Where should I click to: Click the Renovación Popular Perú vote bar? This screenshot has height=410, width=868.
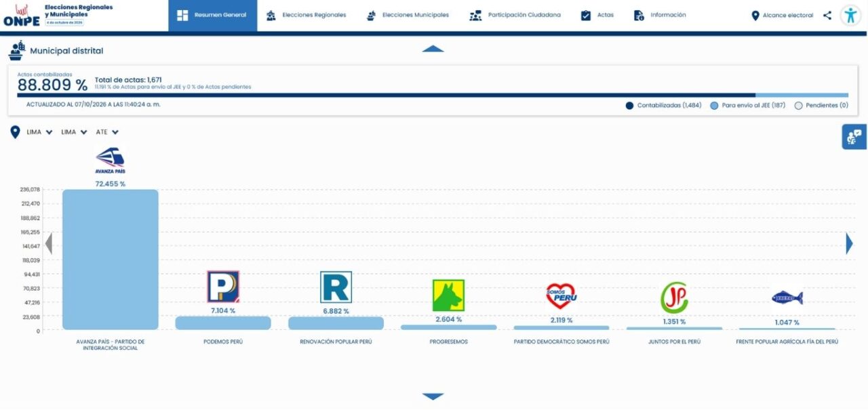336,323
